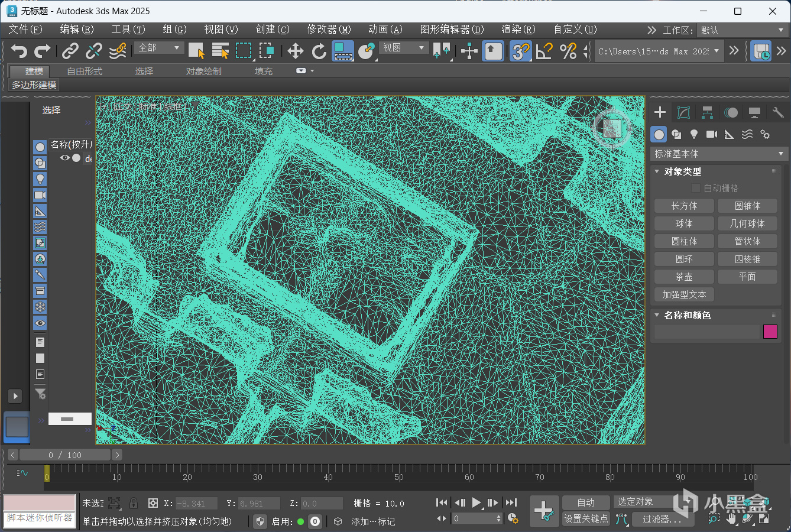Toggle the 3D Snaps icon
This screenshot has width=791, height=532.
520,51
